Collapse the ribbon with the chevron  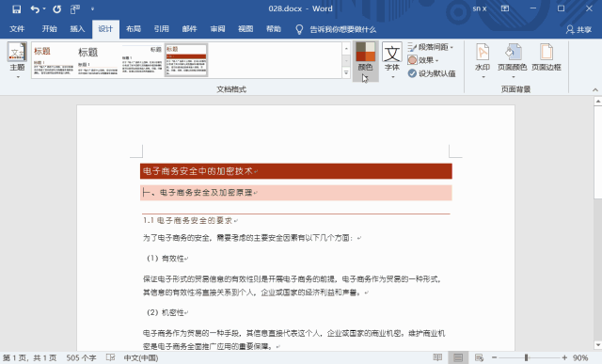[595, 89]
